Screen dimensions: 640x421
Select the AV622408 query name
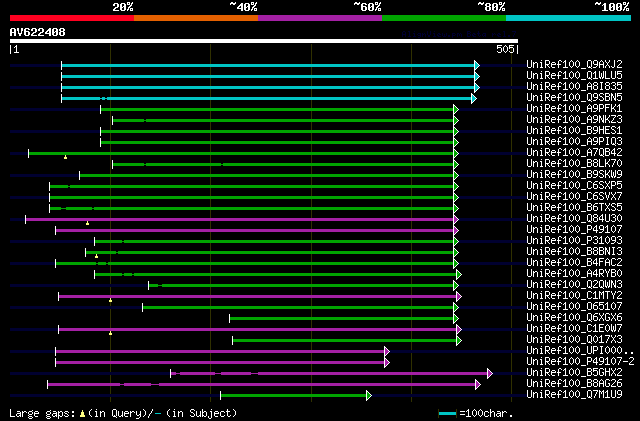click(38, 32)
